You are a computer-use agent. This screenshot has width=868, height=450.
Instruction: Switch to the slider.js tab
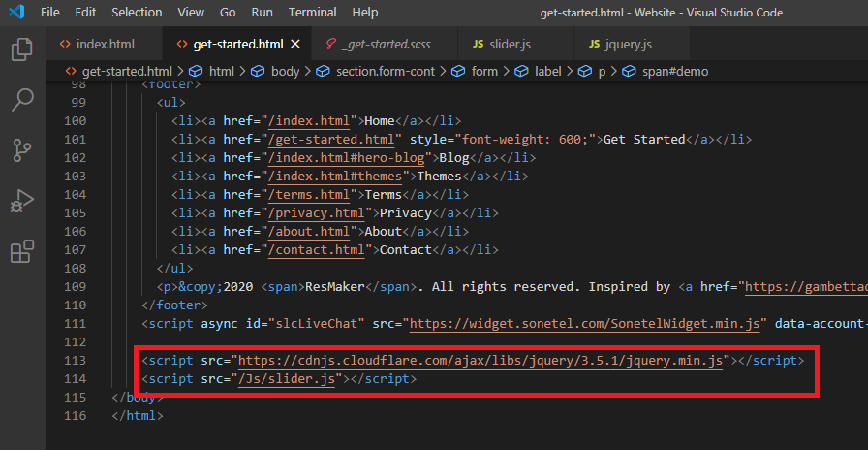point(516,45)
